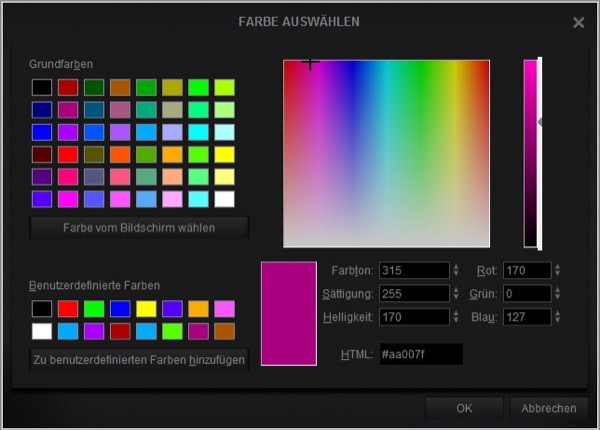This screenshot has height=430, width=600.
Task: Focus the Farbton value field
Action: [x=414, y=270]
